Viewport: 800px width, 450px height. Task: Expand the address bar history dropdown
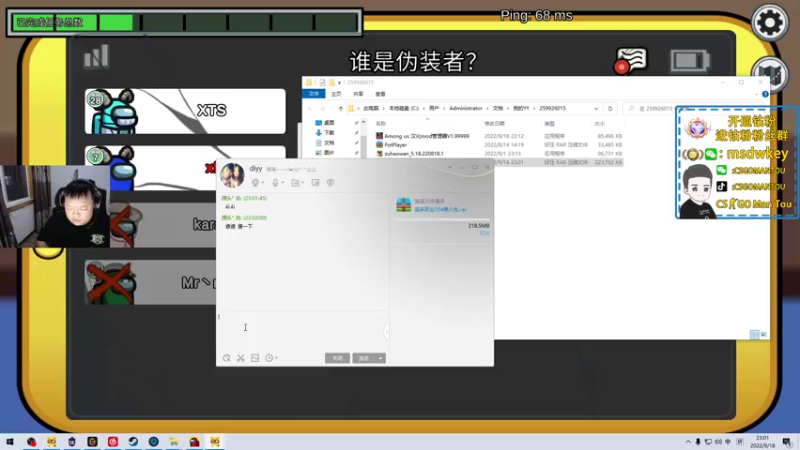[x=596, y=109]
